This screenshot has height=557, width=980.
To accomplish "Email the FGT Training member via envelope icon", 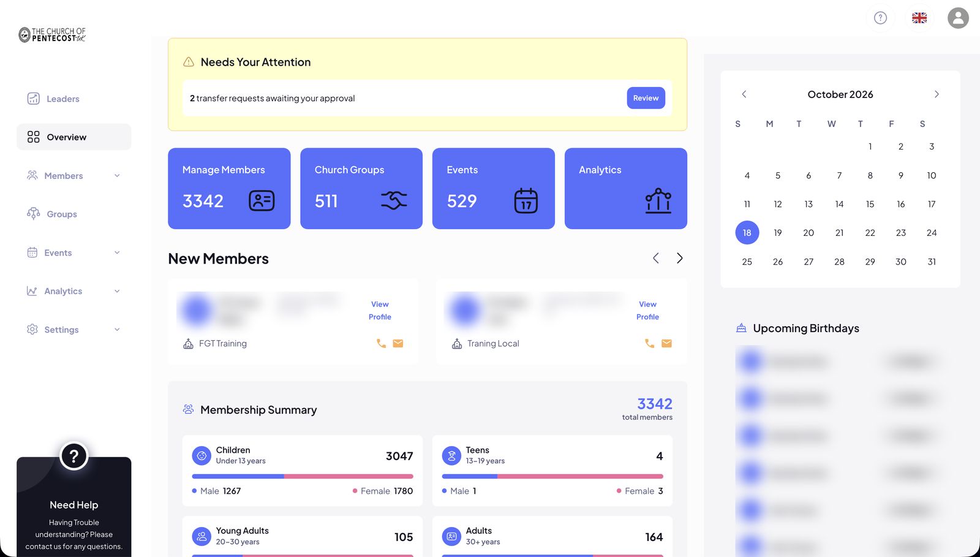I will point(398,344).
